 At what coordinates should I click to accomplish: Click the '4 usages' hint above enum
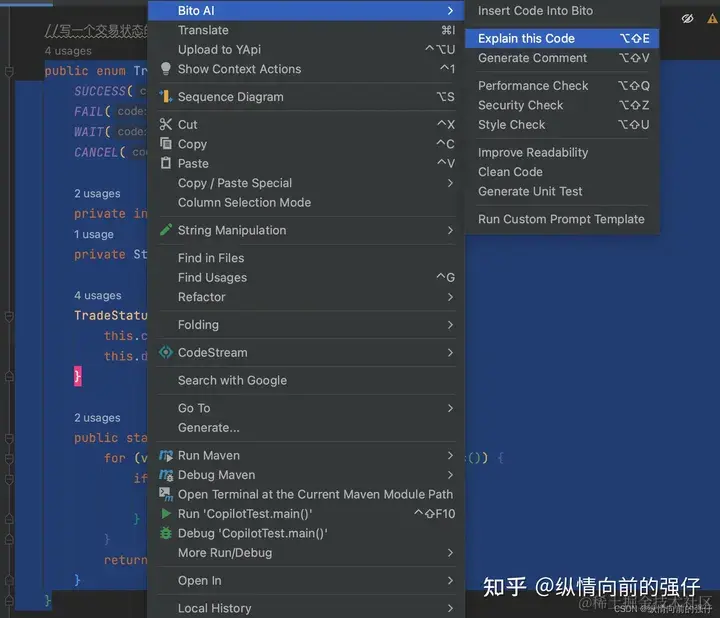(x=68, y=51)
